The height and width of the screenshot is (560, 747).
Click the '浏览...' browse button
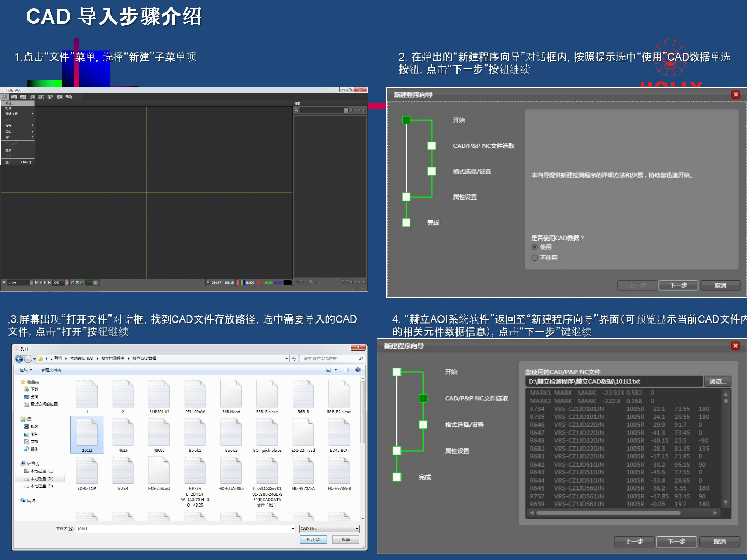click(x=717, y=381)
